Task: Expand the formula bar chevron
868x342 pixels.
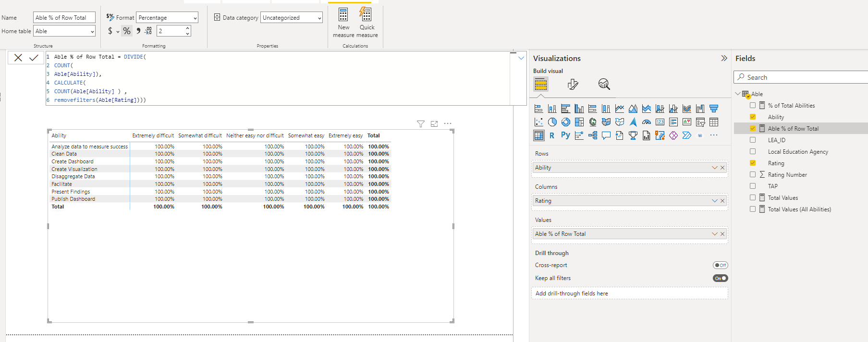Action: coord(521,58)
